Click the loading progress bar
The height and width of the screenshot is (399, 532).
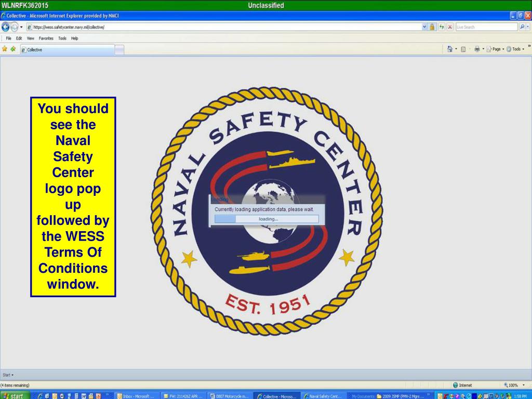point(267,219)
